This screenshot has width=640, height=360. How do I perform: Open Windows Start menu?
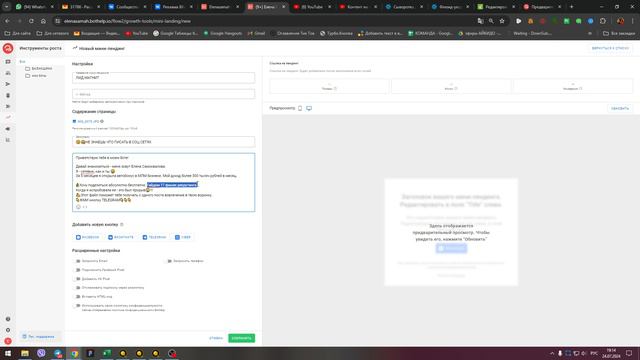coord(8,353)
